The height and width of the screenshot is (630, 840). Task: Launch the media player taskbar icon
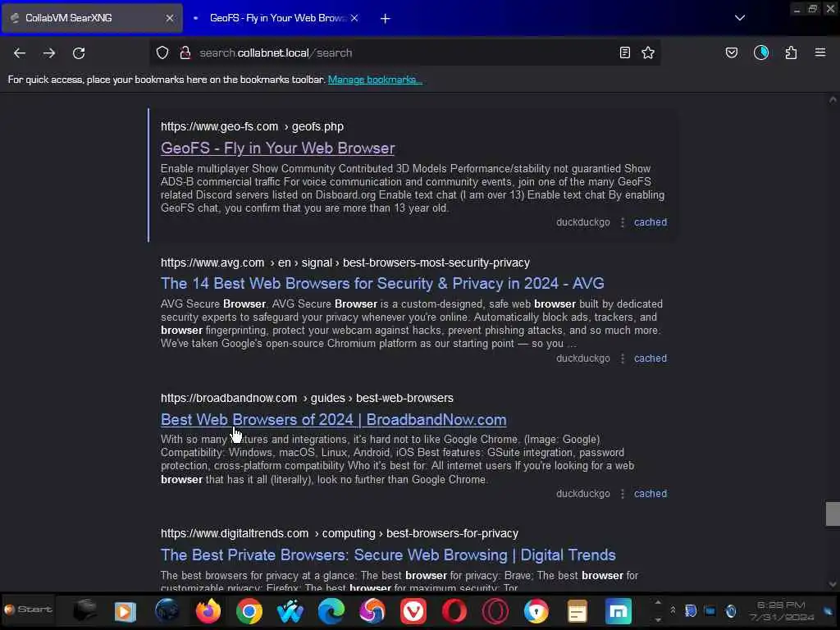[125, 611]
